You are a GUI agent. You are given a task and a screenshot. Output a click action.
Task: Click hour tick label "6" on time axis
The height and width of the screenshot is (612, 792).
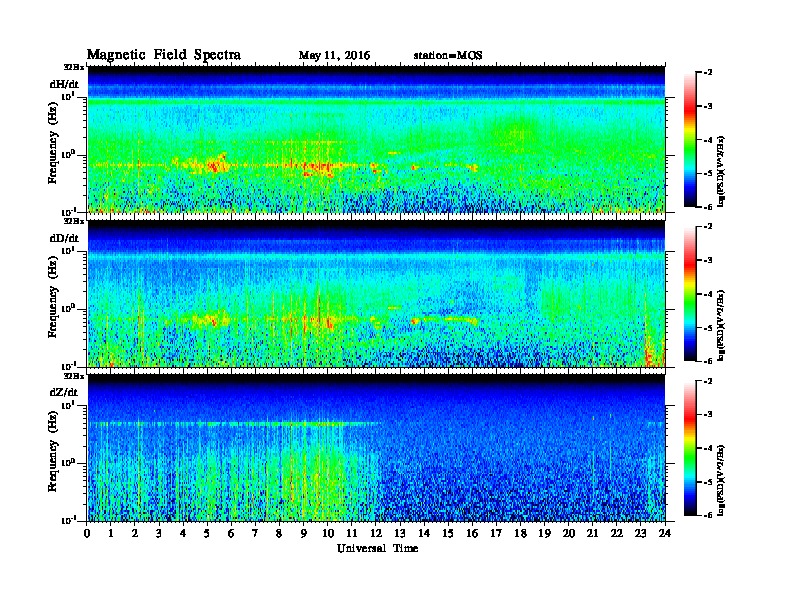(231, 533)
